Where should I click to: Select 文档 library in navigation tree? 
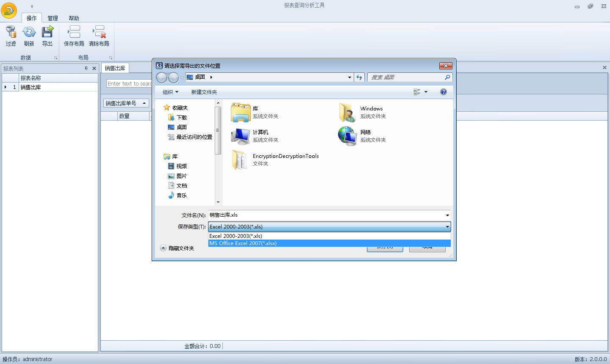tap(182, 185)
